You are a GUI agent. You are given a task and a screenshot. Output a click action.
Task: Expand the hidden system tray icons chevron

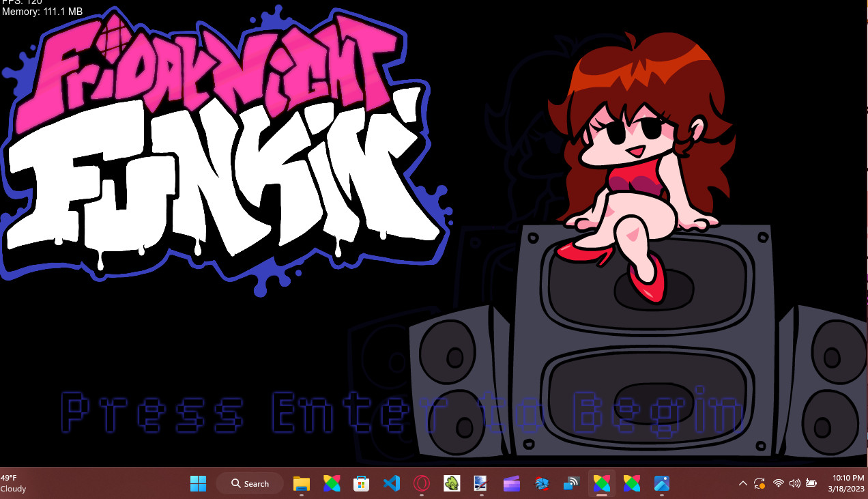(x=743, y=483)
